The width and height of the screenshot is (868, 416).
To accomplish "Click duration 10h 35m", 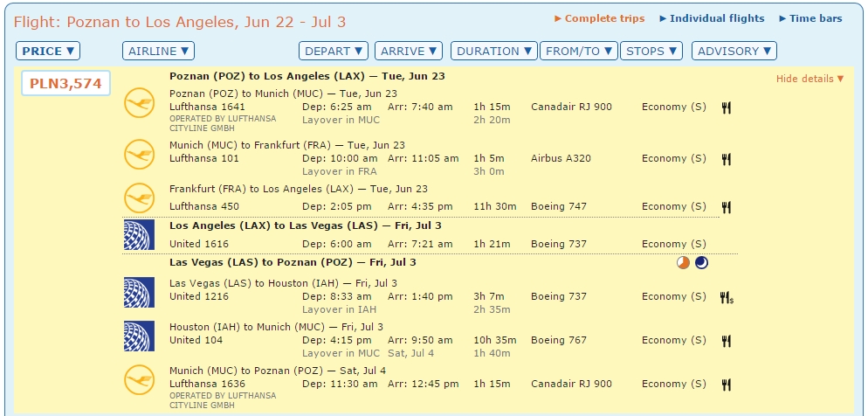I will 495,340.
